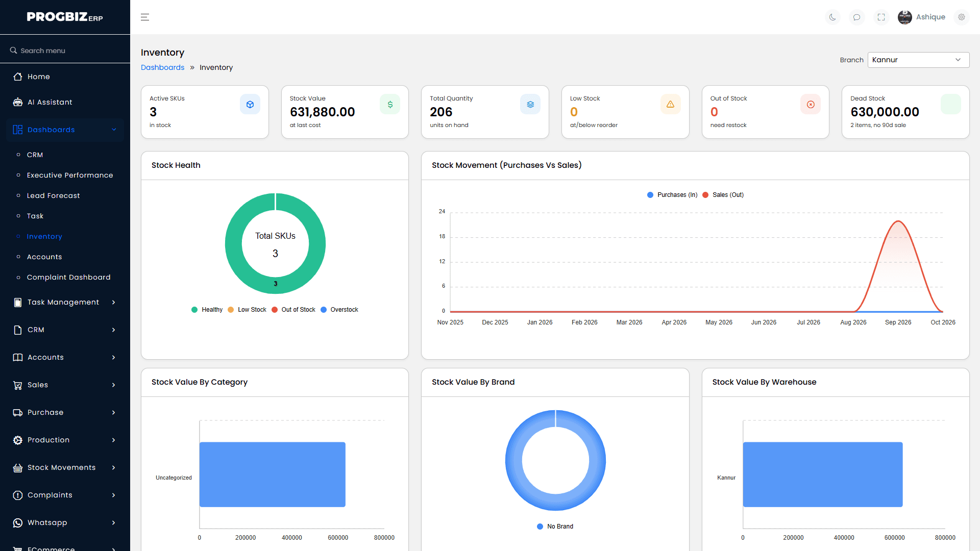Click the Stock Movements basket icon
The height and width of the screenshot is (551, 980).
(18, 468)
